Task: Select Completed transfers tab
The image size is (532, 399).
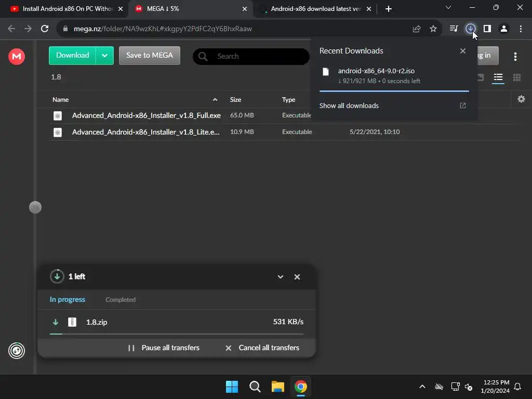Action: pyautogui.click(x=121, y=300)
